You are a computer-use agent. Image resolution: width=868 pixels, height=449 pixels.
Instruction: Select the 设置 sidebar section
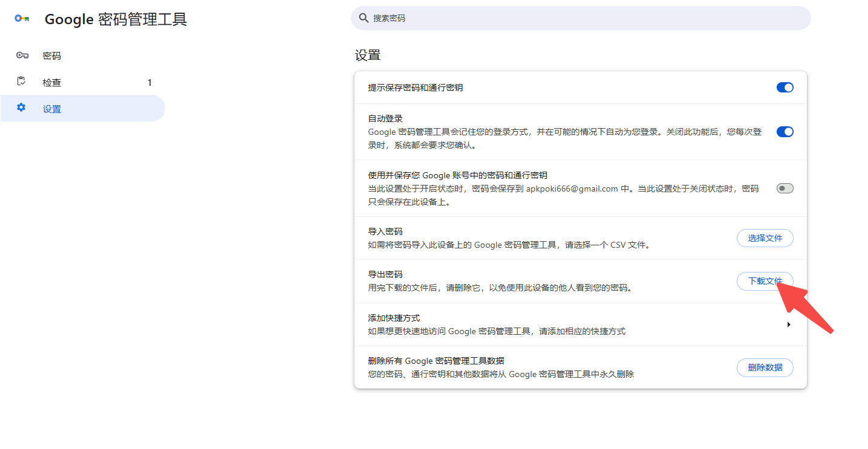[83, 109]
